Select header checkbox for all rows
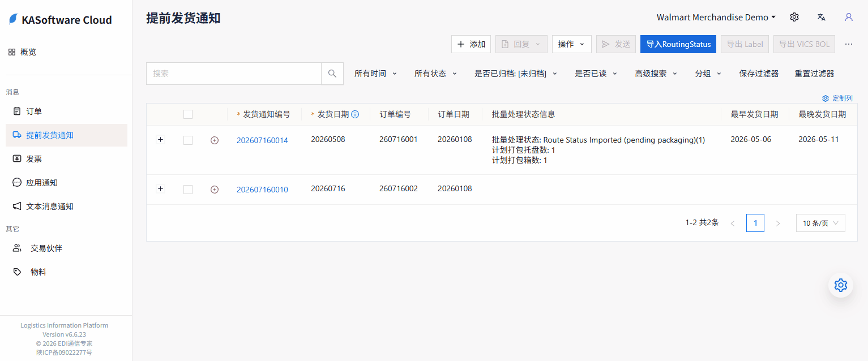Viewport: 868px width, 361px height. pos(188,114)
